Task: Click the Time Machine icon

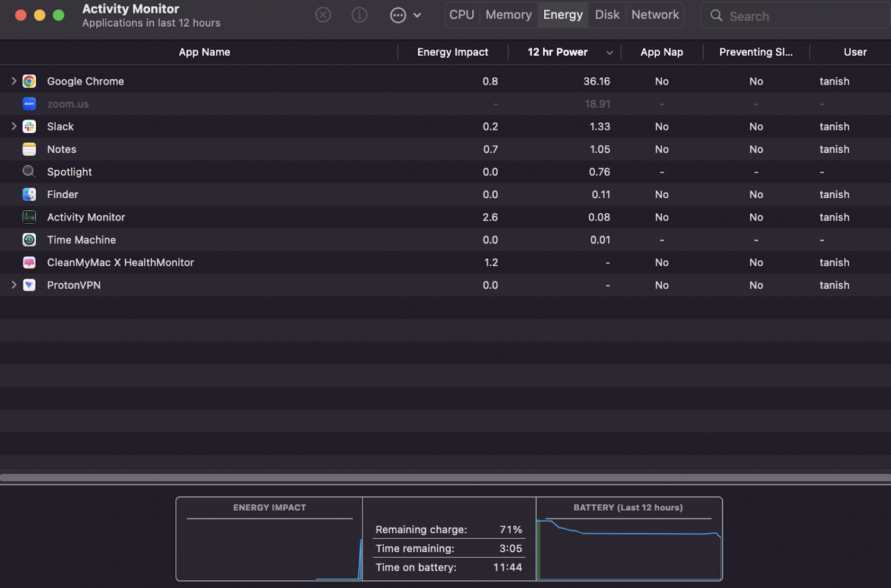Action: [29, 240]
